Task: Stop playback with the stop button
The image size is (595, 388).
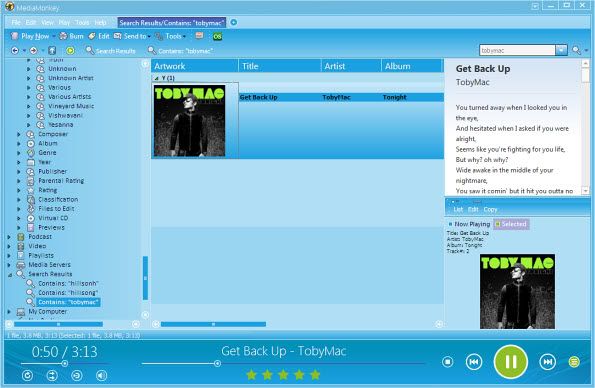Action: point(448,362)
